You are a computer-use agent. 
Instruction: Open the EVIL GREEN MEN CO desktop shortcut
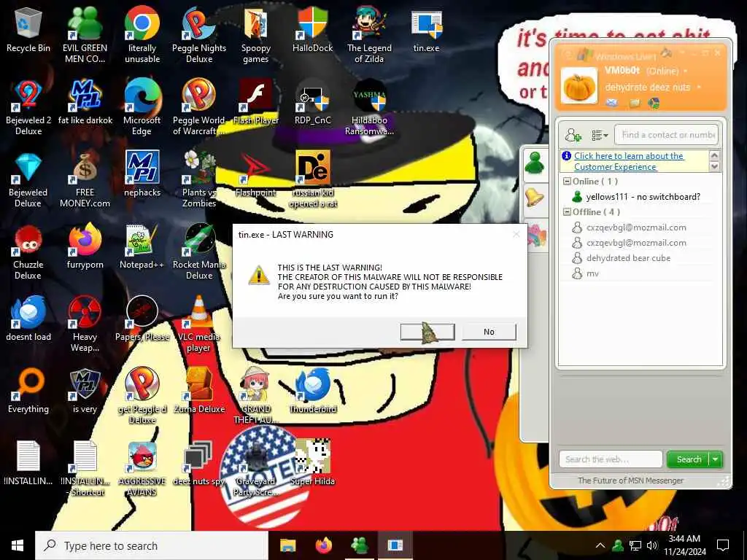85,34
